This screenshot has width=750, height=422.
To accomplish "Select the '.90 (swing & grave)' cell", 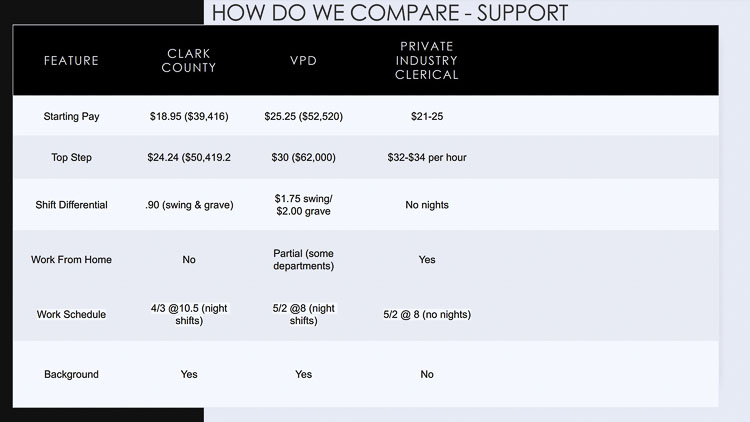I will (189, 205).
